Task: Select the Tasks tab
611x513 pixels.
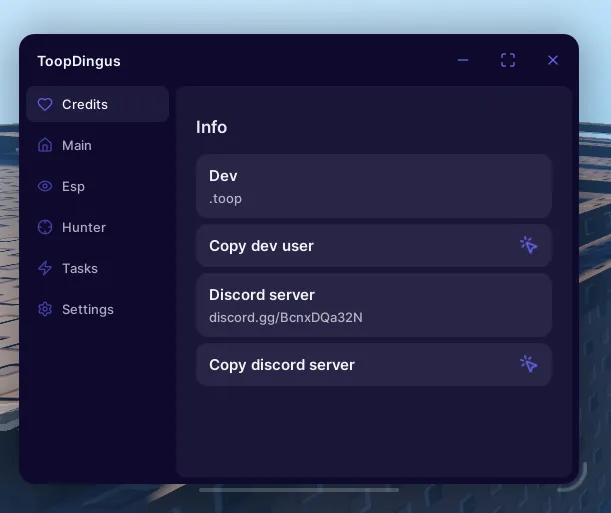Action: tap(97, 268)
